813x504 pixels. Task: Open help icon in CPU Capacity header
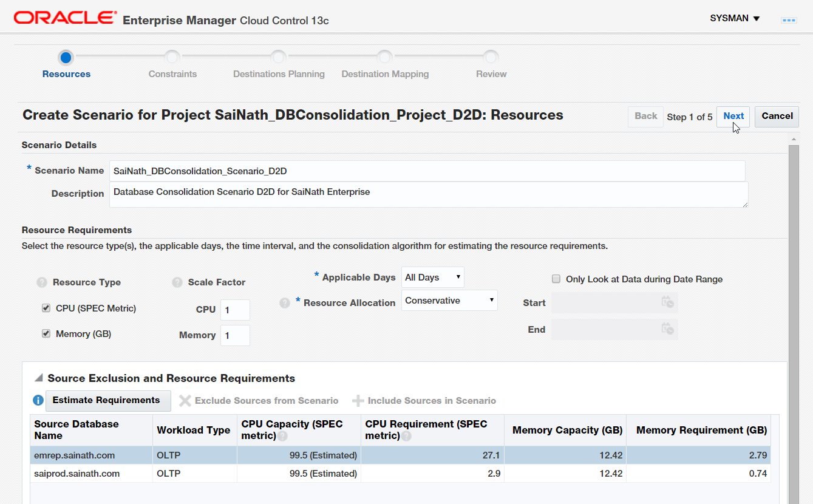point(282,436)
